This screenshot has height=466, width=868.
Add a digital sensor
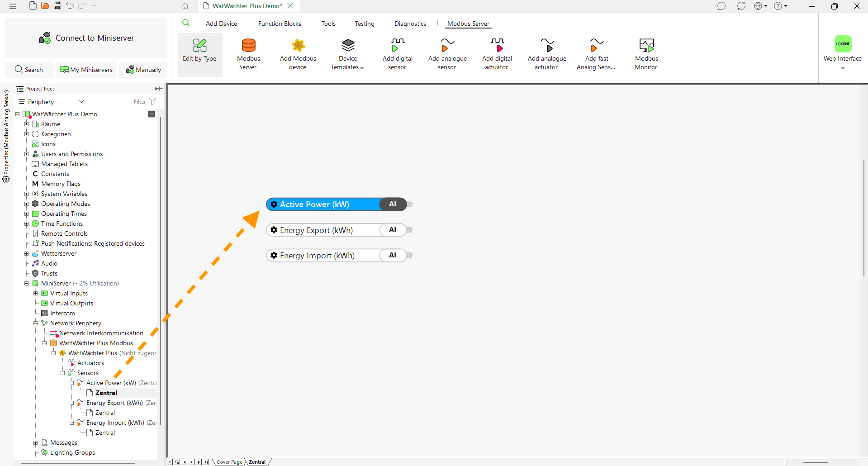(397, 54)
